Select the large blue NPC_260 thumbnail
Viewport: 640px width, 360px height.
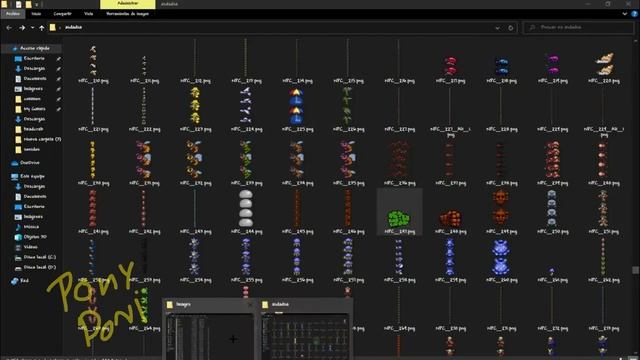[501, 258]
